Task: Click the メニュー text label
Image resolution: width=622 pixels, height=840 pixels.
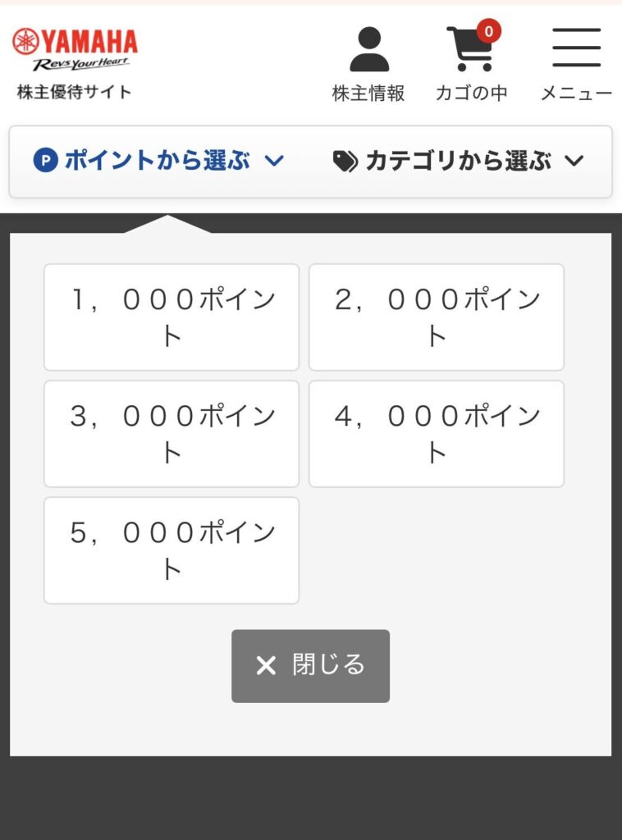Action: (576, 94)
